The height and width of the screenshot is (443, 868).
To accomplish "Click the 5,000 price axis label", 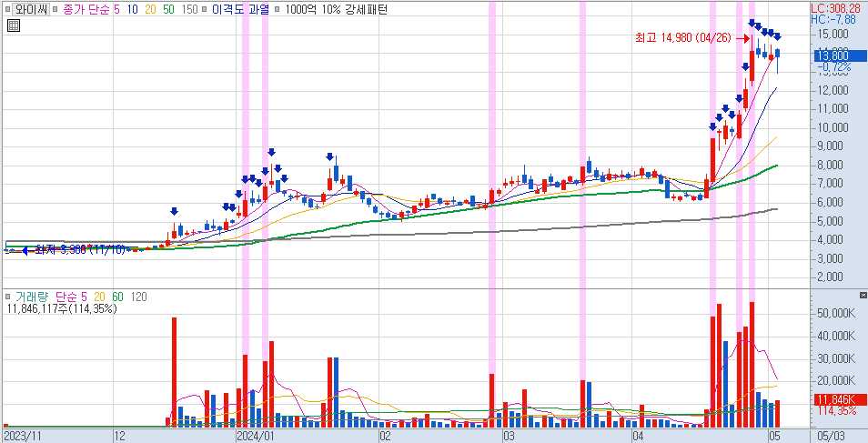I will [x=832, y=221].
